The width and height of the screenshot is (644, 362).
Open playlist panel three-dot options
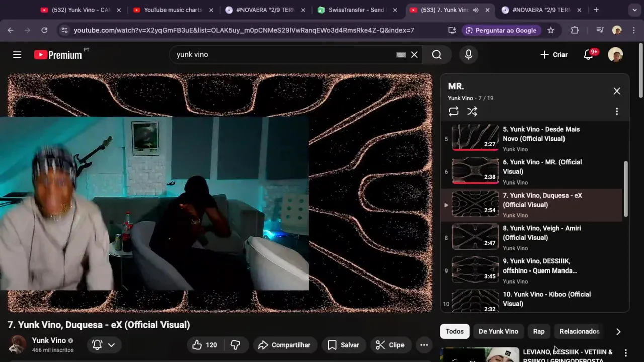point(617,112)
